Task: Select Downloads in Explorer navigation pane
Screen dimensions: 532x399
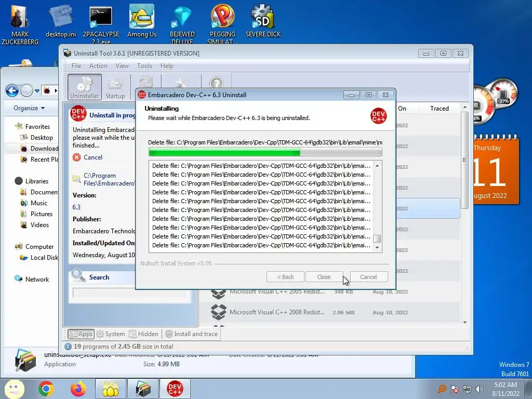Action: tap(39, 148)
